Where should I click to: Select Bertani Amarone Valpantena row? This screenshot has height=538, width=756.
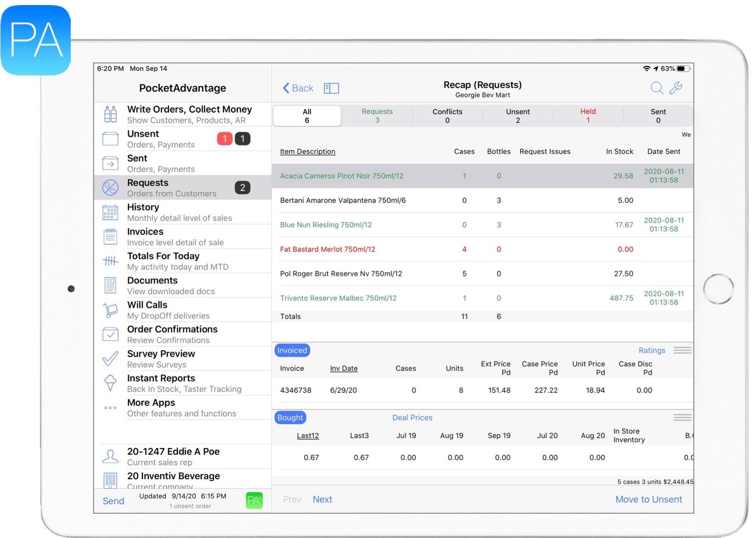tap(482, 200)
